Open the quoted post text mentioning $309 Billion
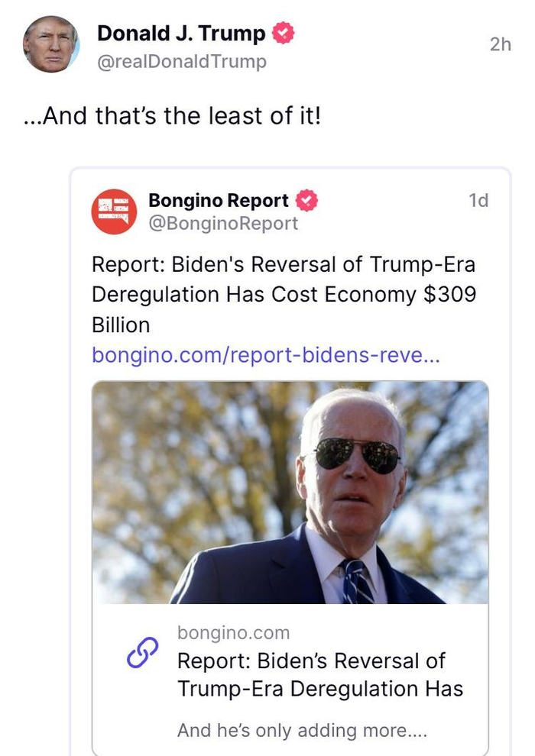Image resolution: width=535 pixels, height=756 pixels. coord(283,294)
